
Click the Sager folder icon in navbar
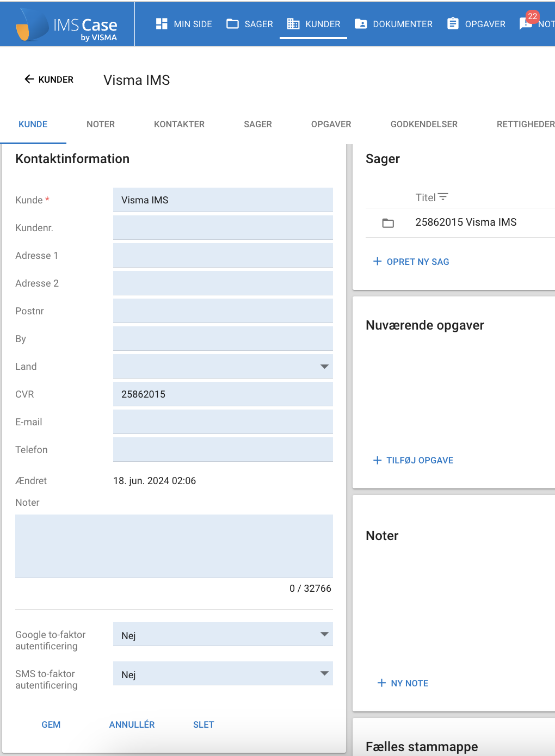click(232, 24)
